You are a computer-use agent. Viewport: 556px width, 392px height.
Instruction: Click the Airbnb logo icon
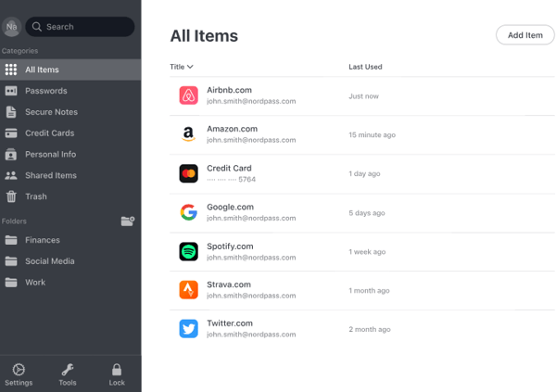(188, 95)
